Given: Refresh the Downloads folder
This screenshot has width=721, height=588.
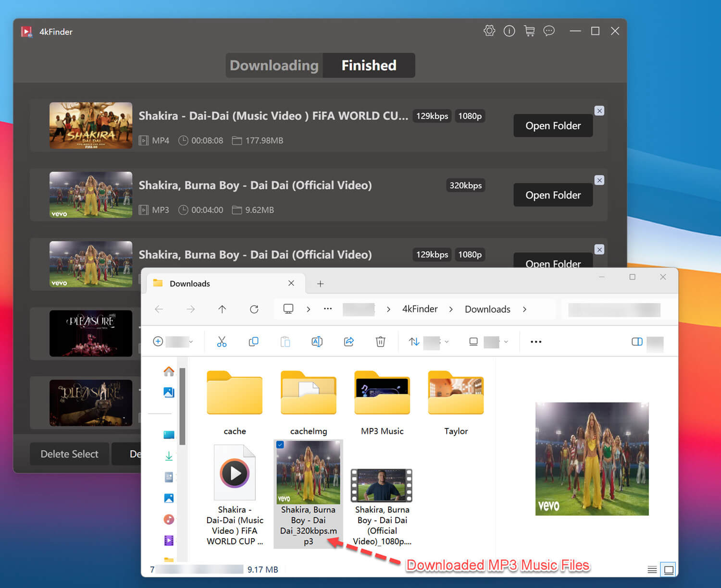Looking at the screenshot, I should click(x=254, y=309).
